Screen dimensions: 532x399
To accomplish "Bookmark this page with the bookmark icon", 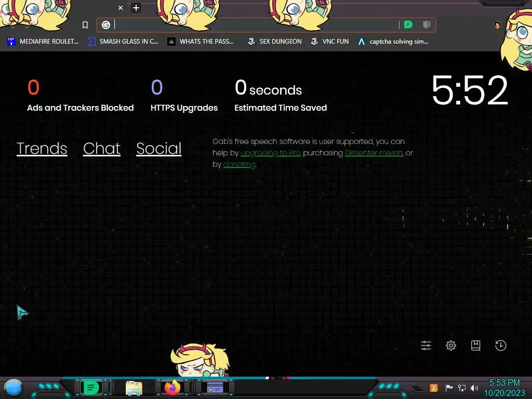I will pos(85,25).
